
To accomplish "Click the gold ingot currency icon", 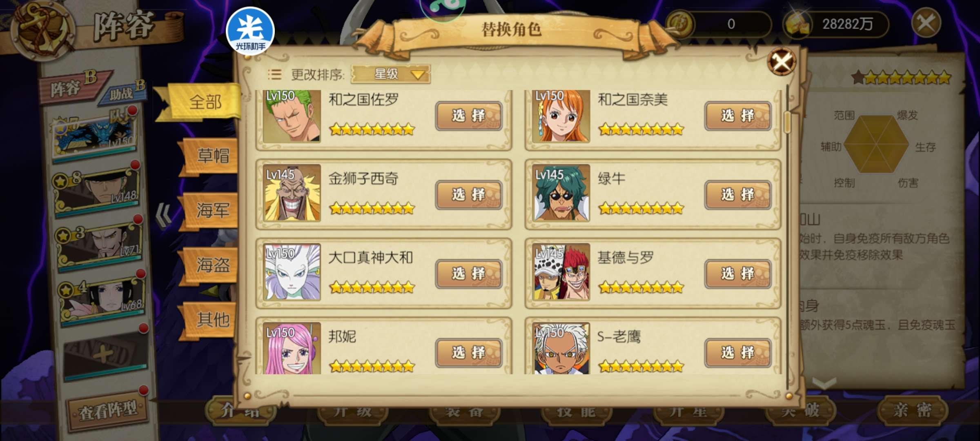I will pos(797,24).
